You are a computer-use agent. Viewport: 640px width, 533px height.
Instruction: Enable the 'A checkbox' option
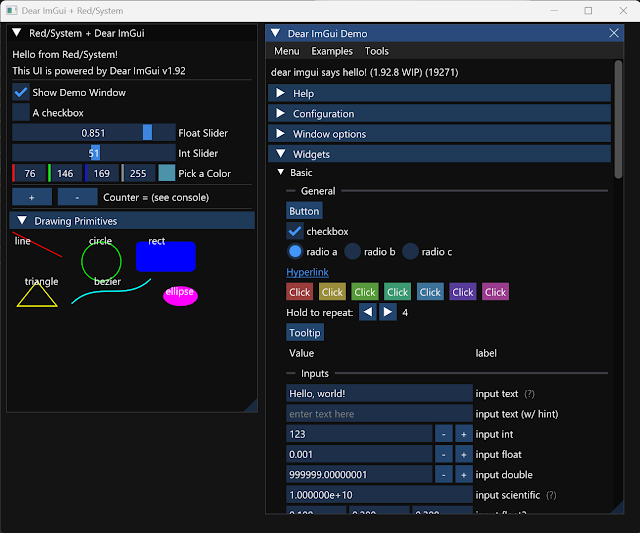coord(21,113)
